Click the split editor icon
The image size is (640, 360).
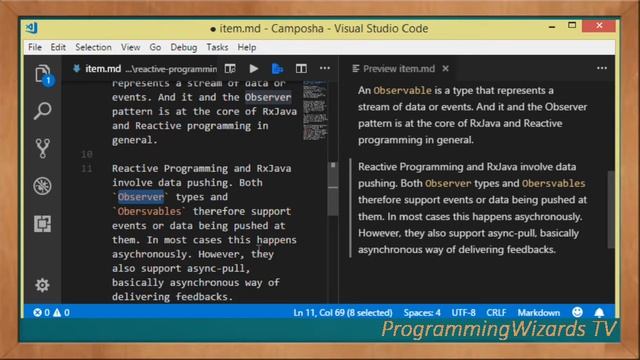(x=301, y=69)
